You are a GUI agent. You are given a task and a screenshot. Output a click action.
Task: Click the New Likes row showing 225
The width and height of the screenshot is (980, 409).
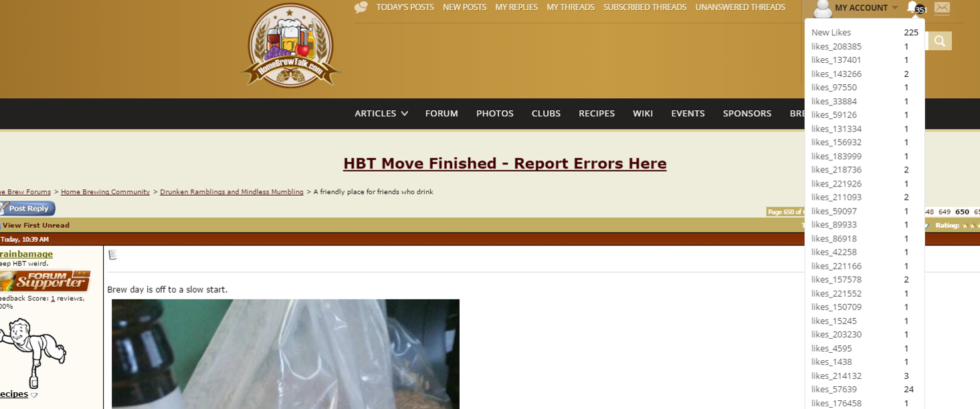point(865,32)
